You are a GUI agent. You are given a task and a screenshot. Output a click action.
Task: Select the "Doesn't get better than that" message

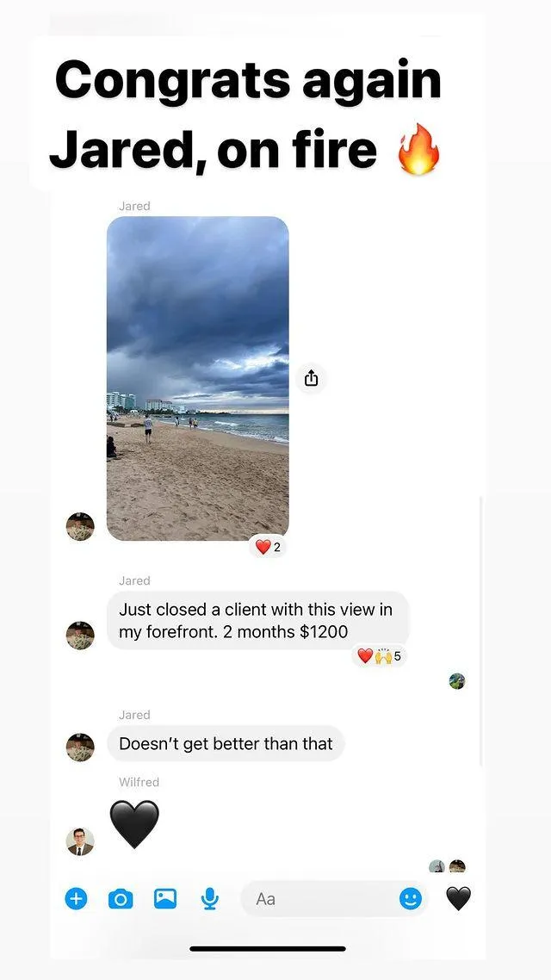(x=226, y=744)
